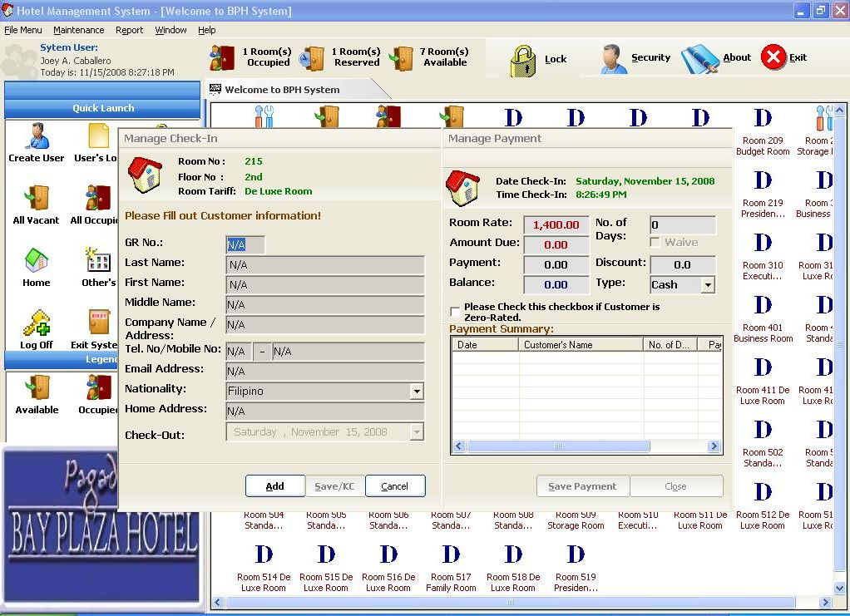The width and height of the screenshot is (850, 616).
Task: Click the Last Name input field
Action: point(325,265)
